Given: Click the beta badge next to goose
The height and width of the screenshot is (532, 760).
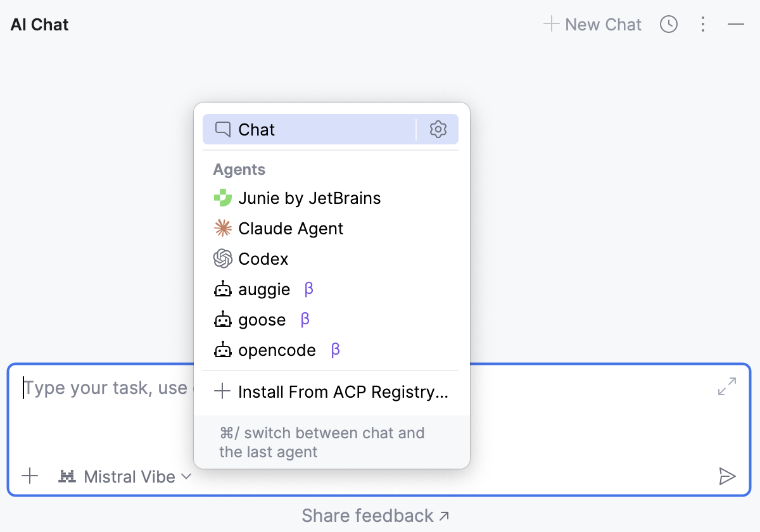Looking at the screenshot, I should (x=304, y=319).
